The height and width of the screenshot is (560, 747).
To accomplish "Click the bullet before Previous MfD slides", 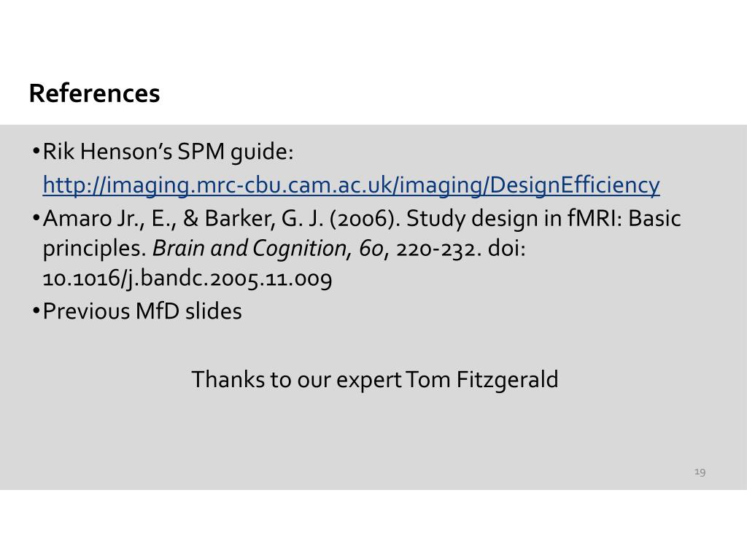I will click(36, 311).
